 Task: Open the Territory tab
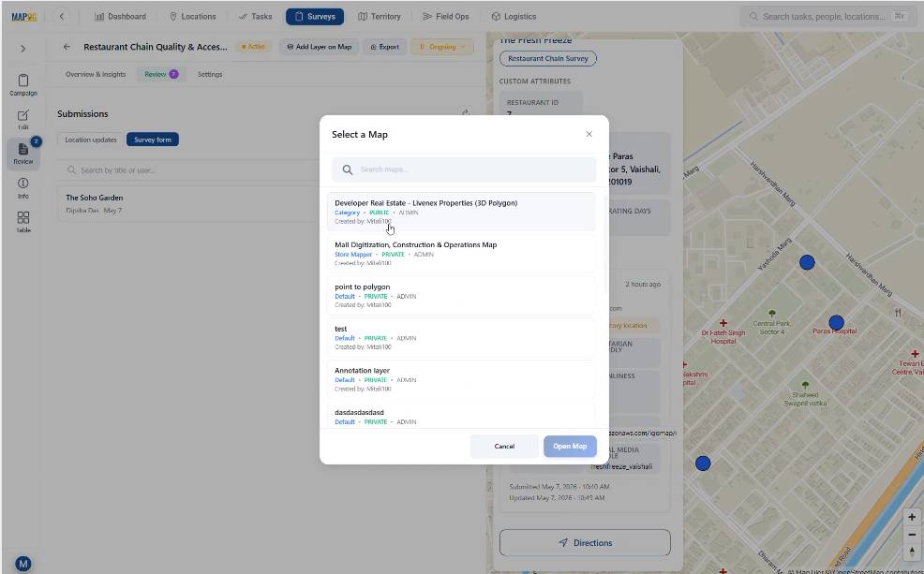(x=380, y=17)
